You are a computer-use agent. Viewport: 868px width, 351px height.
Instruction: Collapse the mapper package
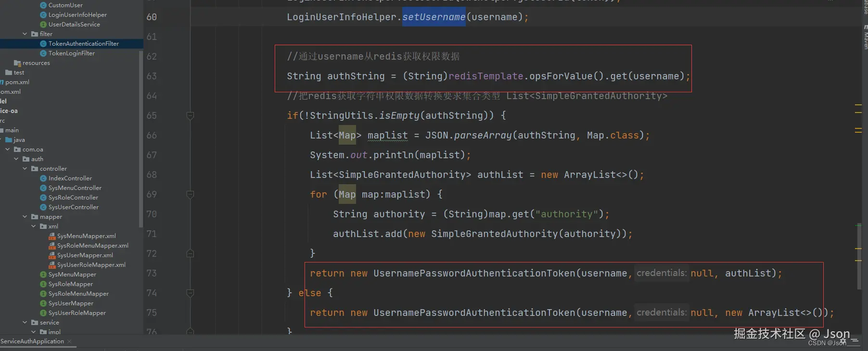(x=25, y=217)
